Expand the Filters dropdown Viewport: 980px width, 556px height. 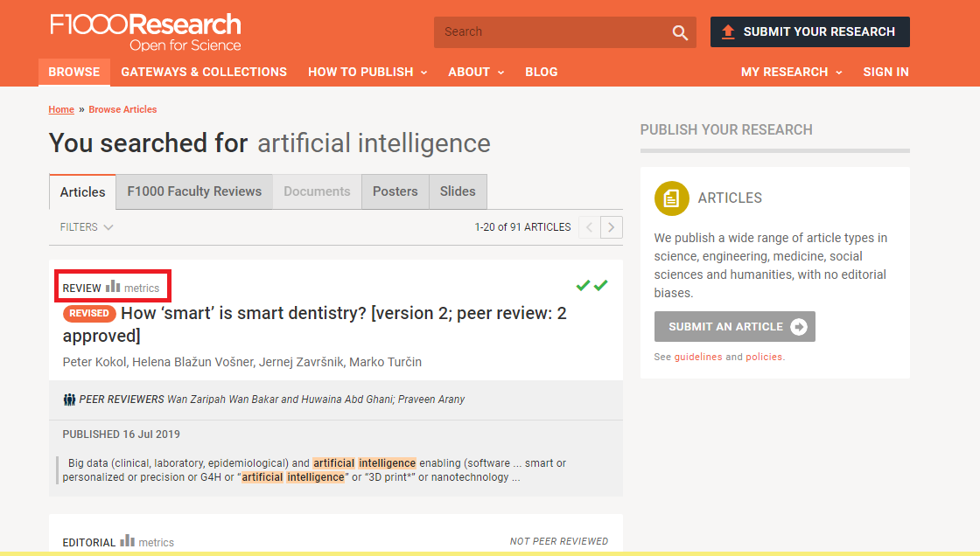tap(87, 227)
